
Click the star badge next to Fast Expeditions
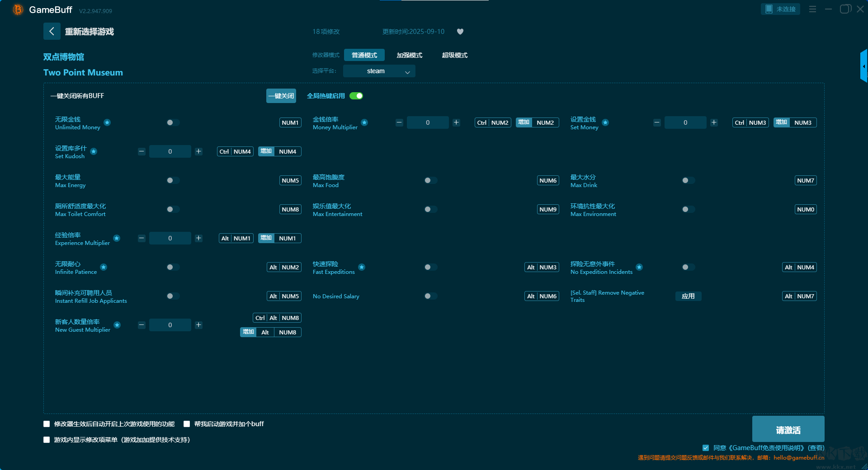pyautogui.click(x=362, y=267)
